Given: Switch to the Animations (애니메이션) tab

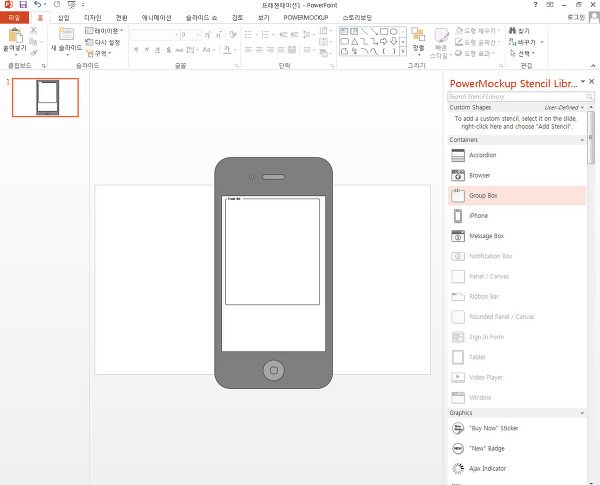Looking at the screenshot, I should (157, 18).
